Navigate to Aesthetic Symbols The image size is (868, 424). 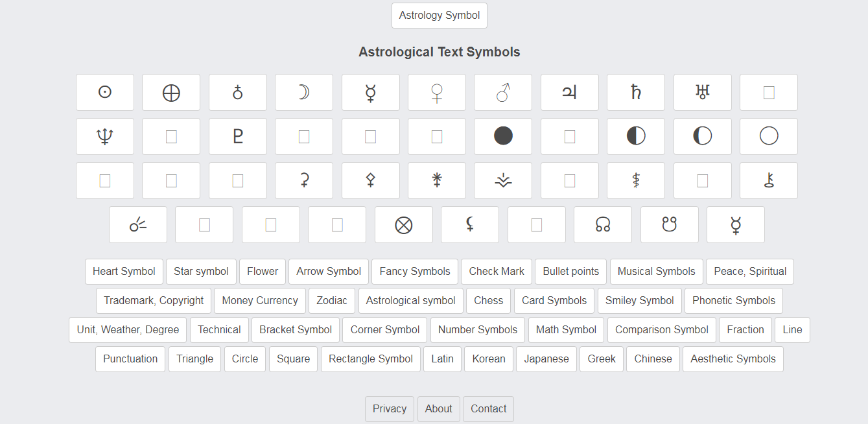pyautogui.click(x=733, y=359)
